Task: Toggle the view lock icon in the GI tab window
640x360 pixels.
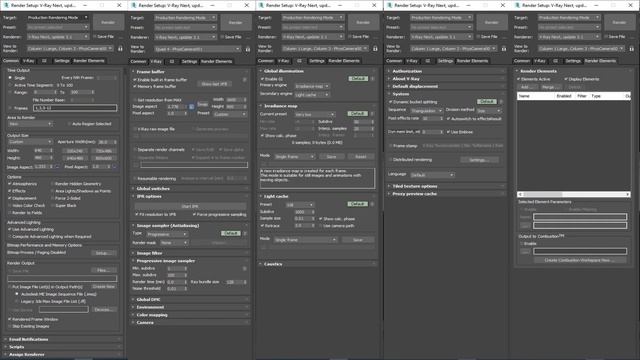Action: (375, 49)
